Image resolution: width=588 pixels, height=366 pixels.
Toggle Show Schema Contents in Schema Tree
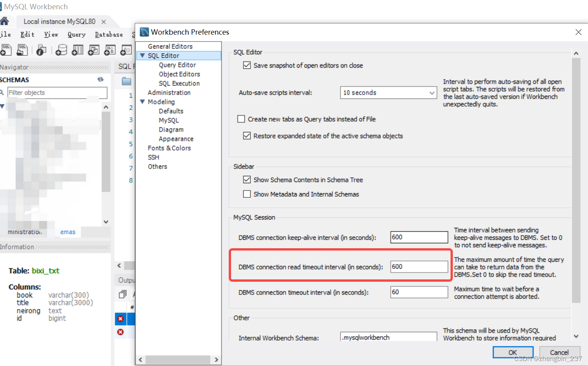tap(247, 179)
